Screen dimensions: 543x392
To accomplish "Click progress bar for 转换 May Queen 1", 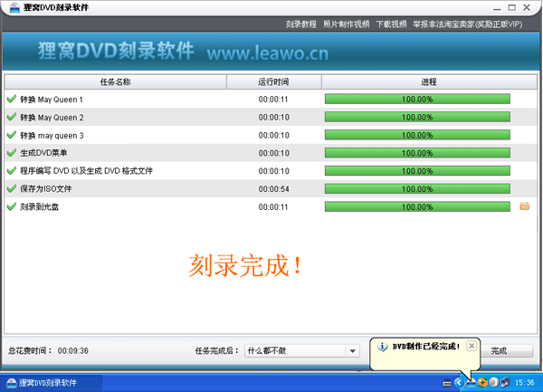I will (x=417, y=99).
